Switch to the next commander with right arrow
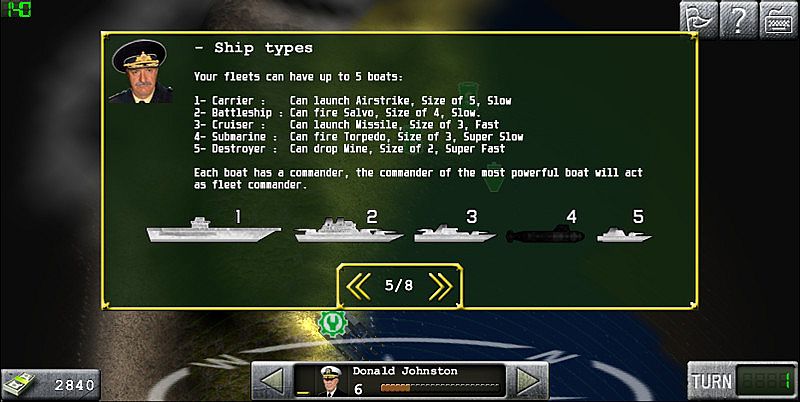This screenshot has width=800, height=402. pyautogui.click(x=528, y=381)
